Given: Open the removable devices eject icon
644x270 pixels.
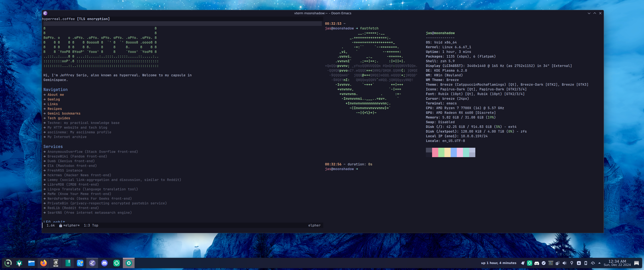Looking at the screenshot, I should 579,263.
